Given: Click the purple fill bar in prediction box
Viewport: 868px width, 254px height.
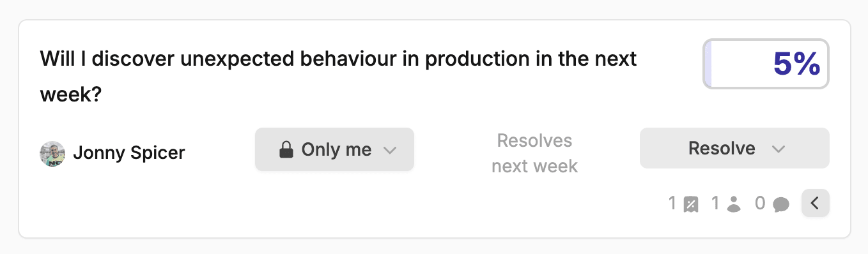Looking at the screenshot, I should 708,64.
